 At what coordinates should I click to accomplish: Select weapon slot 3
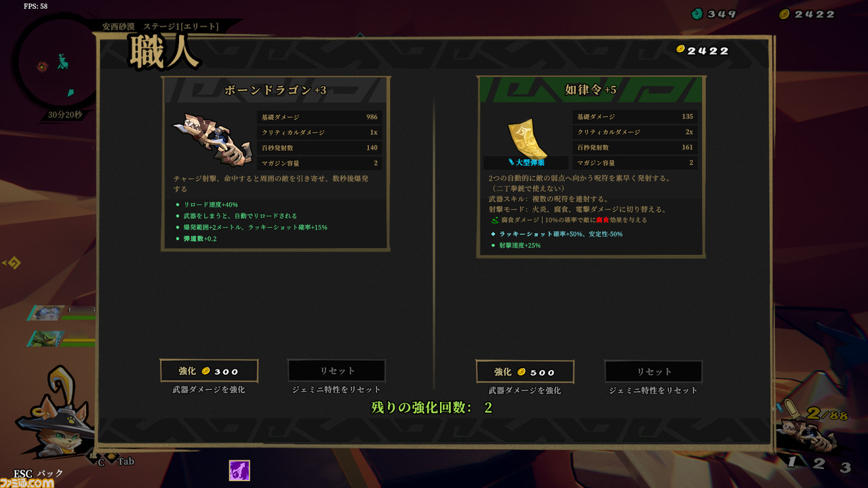coord(845,467)
